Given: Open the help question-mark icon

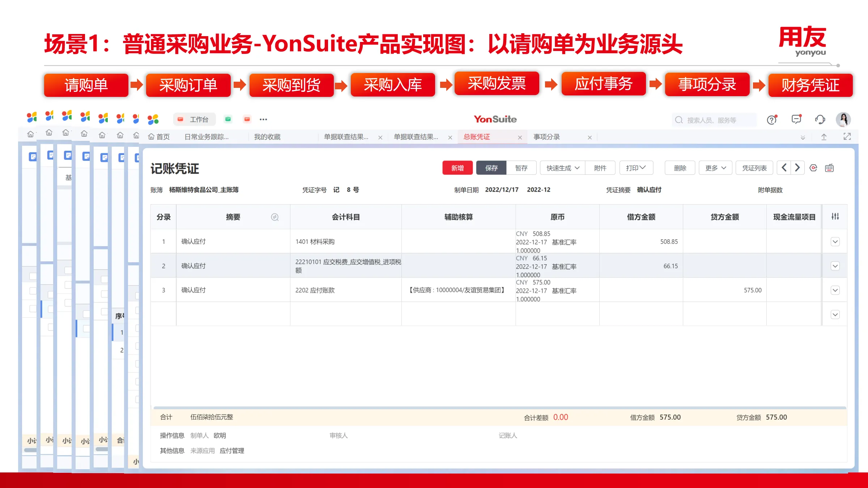Looking at the screenshot, I should pos(772,120).
